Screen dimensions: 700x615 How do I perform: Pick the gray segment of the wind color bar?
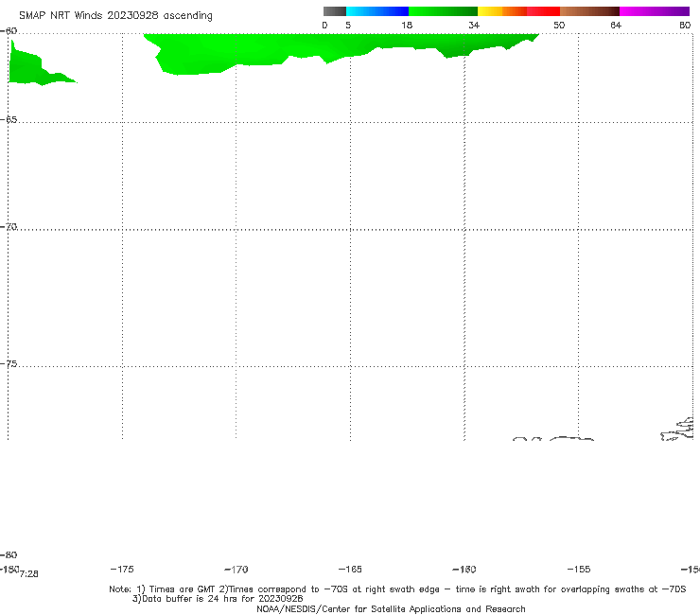pos(334,11)
